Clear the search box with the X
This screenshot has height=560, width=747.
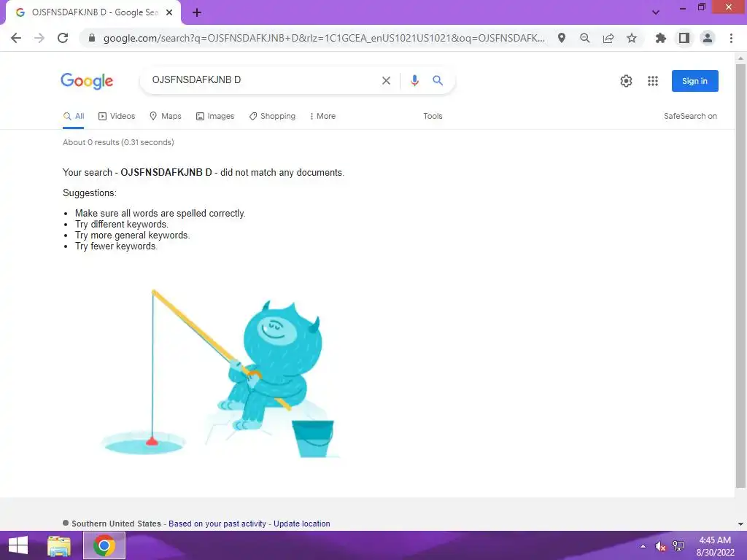click(x=387, y=80)
